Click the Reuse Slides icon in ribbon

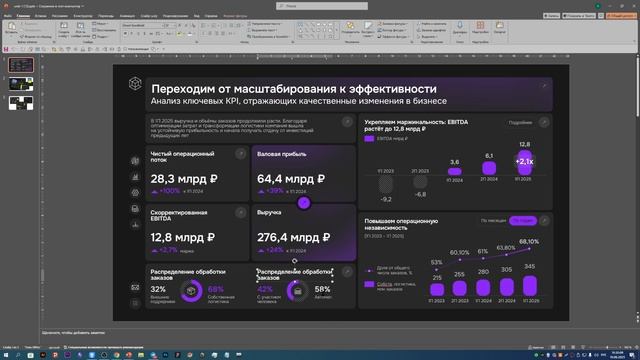80,26
